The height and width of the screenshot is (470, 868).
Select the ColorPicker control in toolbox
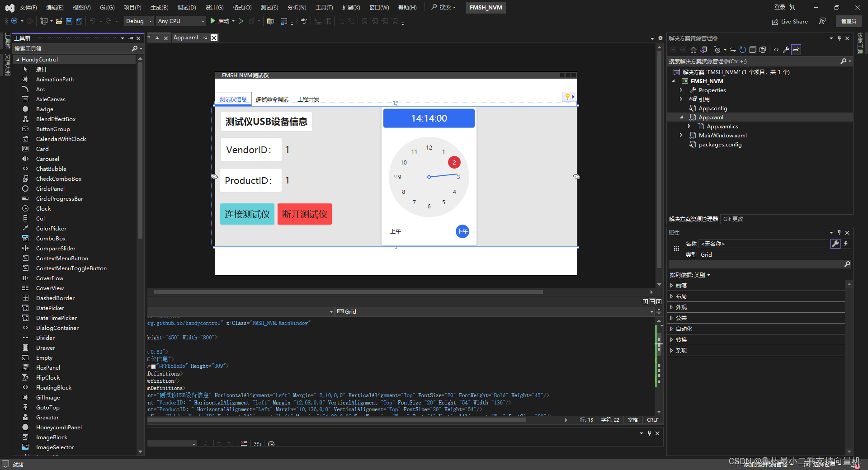pos(51,228)
